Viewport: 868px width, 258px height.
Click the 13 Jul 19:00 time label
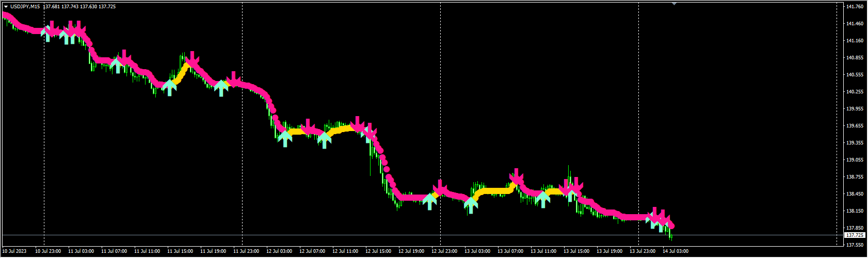click(x=609, y=251)
